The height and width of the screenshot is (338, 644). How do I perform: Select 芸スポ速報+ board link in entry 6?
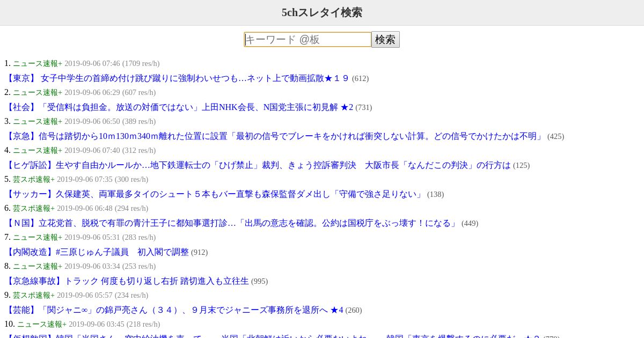click(34, 208)
